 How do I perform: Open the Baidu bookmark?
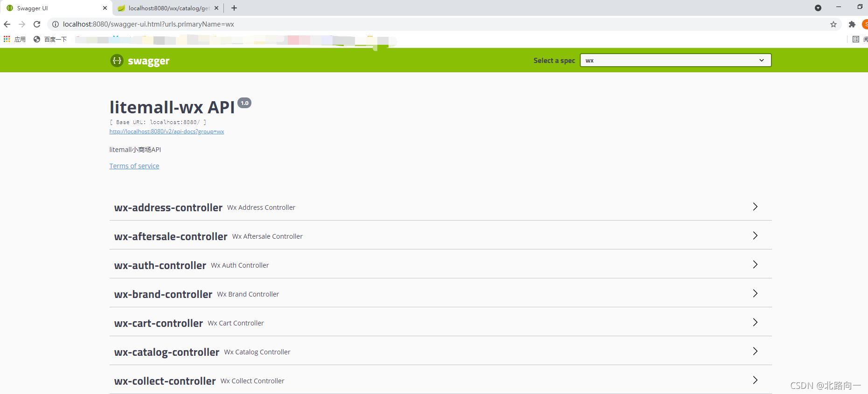pos(50,39)
